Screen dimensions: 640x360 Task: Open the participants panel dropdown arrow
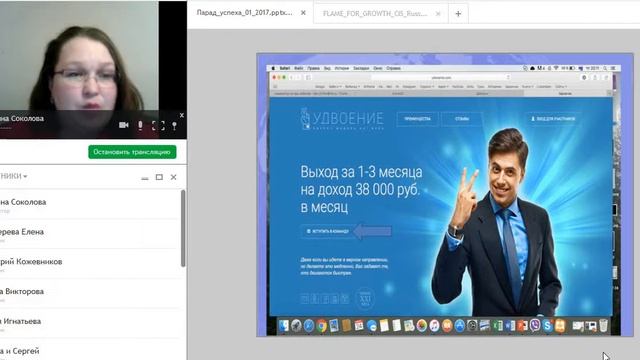coord(25,176)
